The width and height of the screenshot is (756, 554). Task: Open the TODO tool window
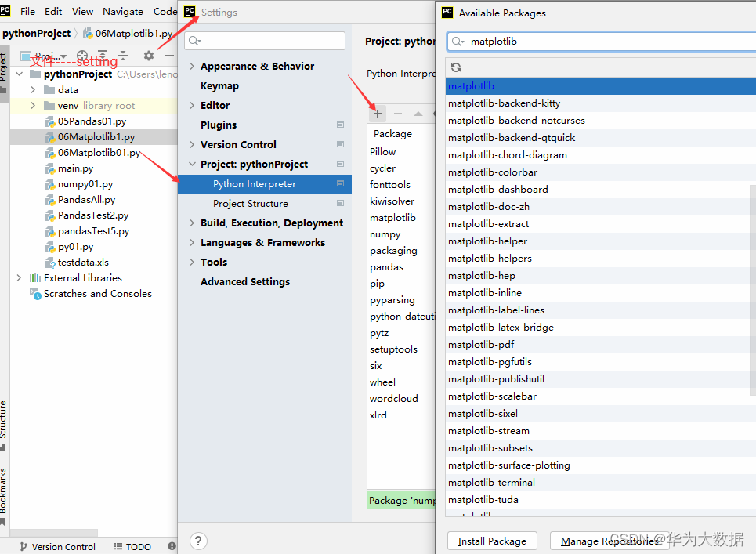click(132, 547)
